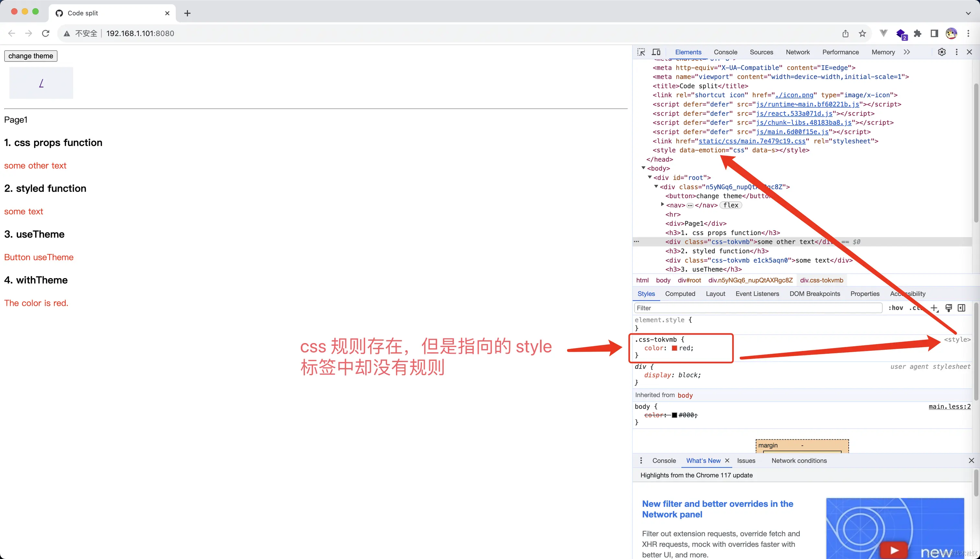Add a new CSS style rule
Screen dimensions: 980x559
pyautogui.click(x=934, y=308)
